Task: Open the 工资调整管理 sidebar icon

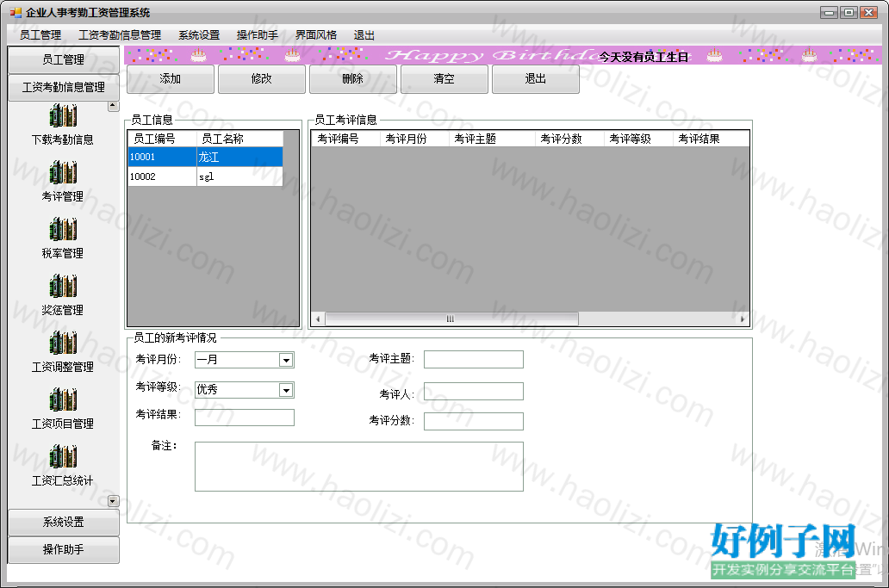Action: 63,343
